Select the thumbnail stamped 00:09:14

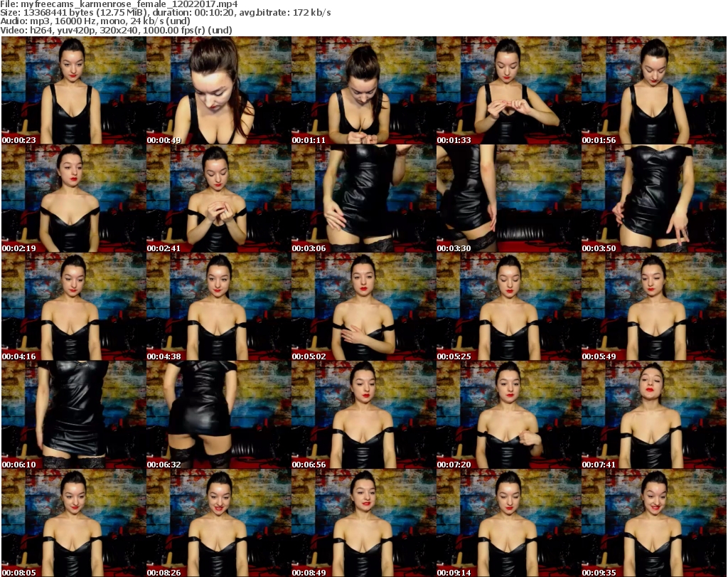(x=509, y=524)
